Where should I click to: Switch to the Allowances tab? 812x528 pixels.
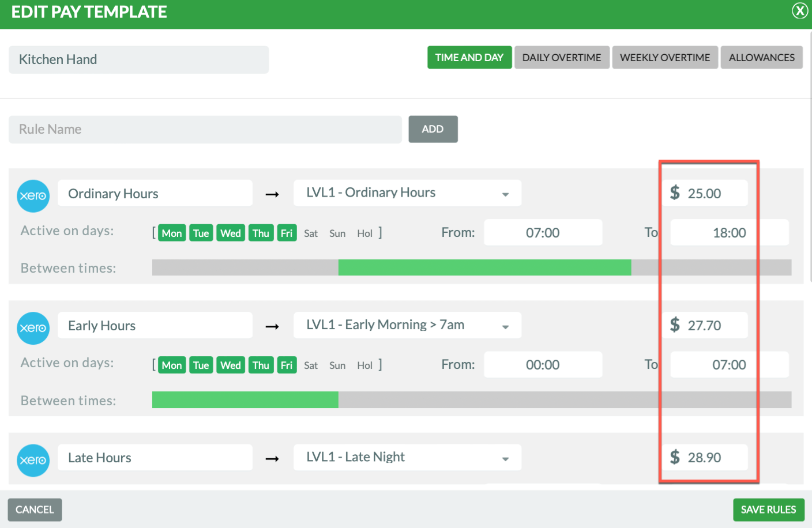coord(762,58)
